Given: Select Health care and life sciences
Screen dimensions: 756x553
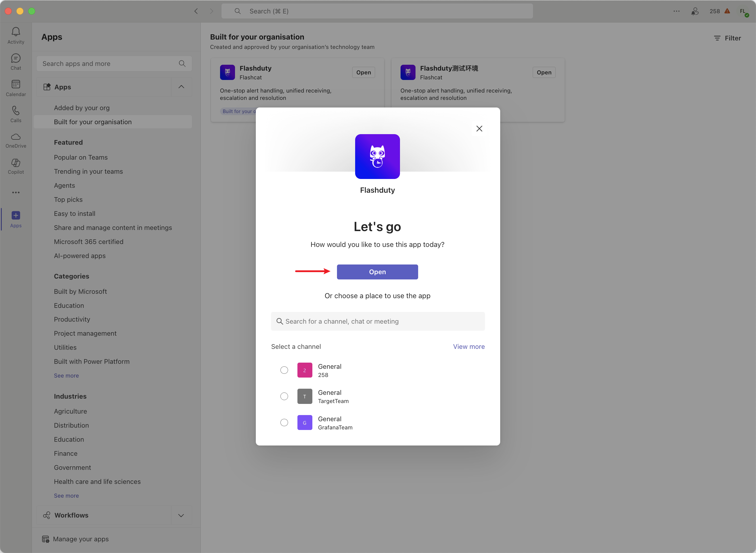Looking at the screenshot, I should coord(97,482).
